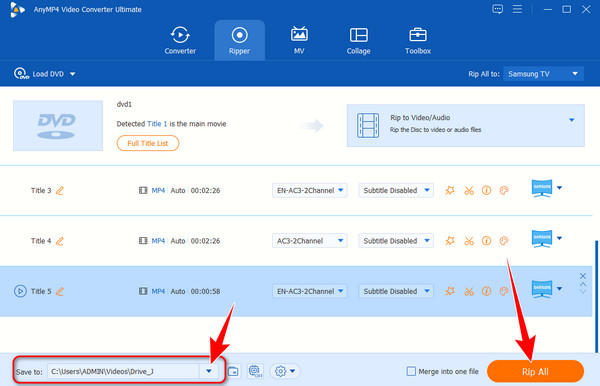Open audio track dropdown for Title 5
The width and height of the screenshot is (600, 386).
pos(310,291)
